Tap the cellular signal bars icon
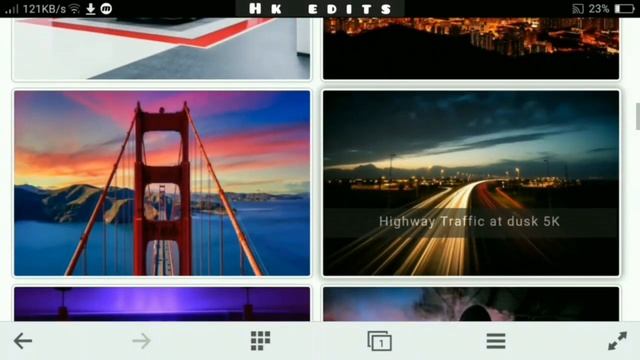This screenshot has width=640, height=360. click(12, 9)
